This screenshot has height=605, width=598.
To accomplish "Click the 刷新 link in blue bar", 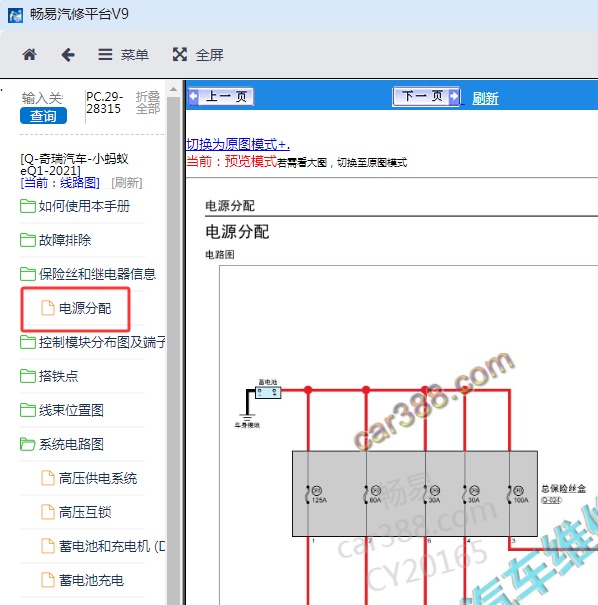I will [x=485, y=98].
